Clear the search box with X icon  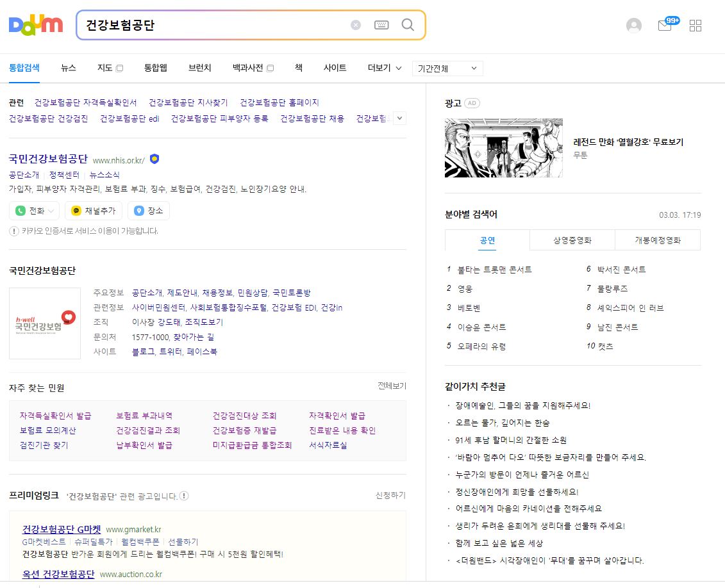pyautogui.click(x=356, y=25)
